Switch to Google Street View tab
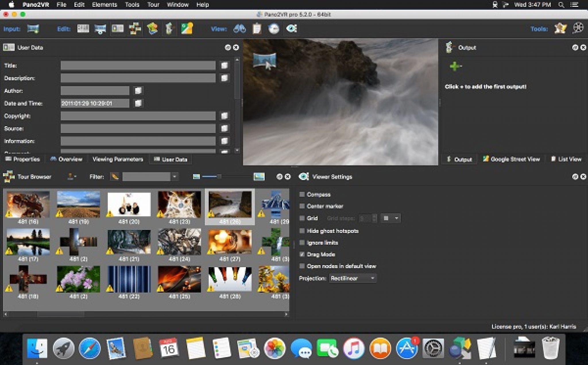 512,159
